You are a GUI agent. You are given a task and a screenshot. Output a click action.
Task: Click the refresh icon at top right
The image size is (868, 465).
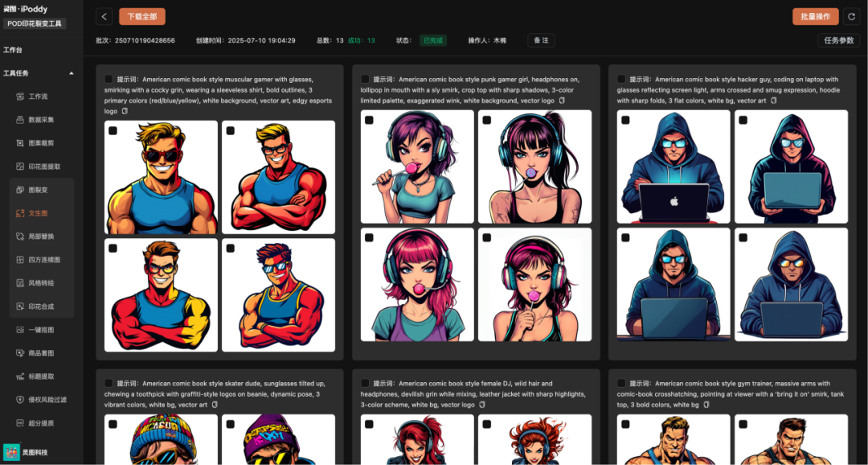click(852, 16)
